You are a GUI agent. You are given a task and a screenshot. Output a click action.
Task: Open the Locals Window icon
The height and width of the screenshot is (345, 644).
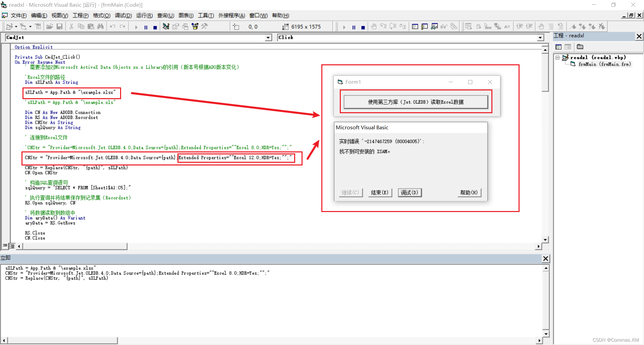pos(415,26)
